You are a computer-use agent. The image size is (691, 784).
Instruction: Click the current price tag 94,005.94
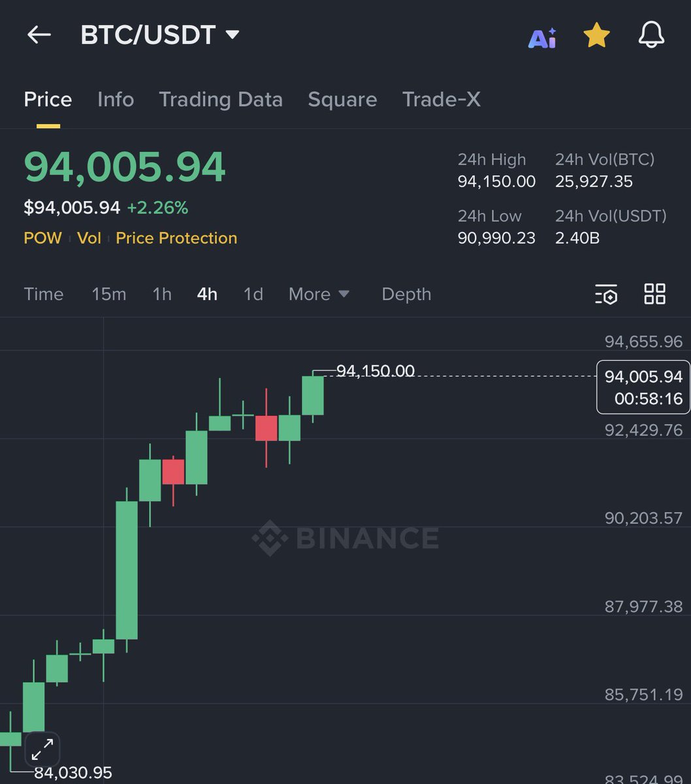643,377
